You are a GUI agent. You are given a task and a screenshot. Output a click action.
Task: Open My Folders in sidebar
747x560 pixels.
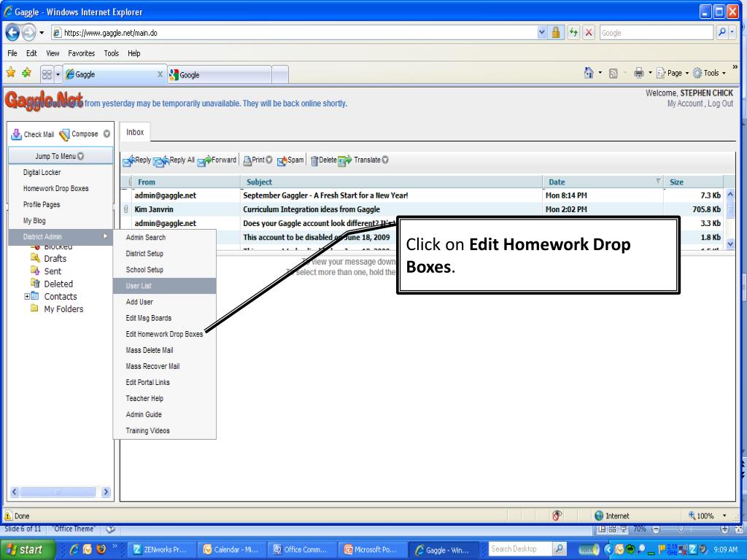pyautogui.click(x=63, y=309)
